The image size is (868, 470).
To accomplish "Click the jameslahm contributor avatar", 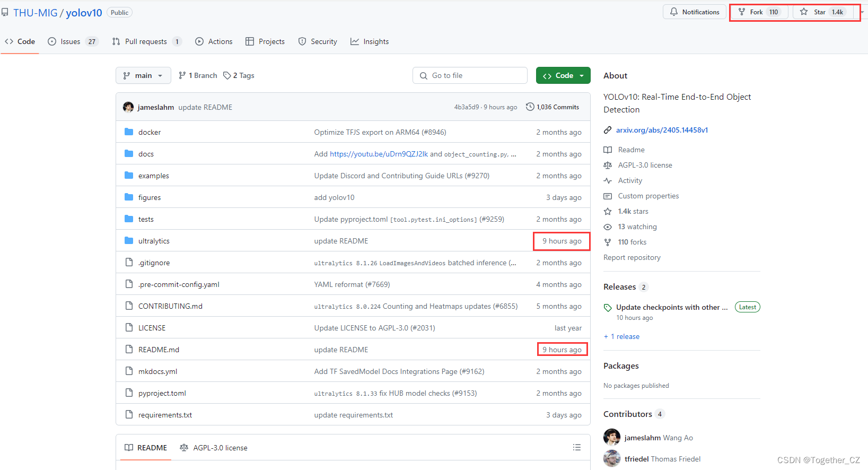I will point(612,437).
